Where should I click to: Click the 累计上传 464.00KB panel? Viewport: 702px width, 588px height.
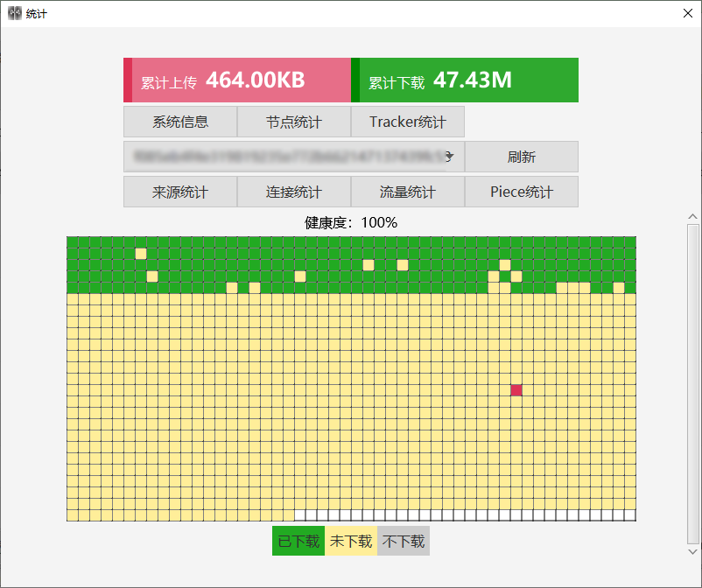pos(237,80)
